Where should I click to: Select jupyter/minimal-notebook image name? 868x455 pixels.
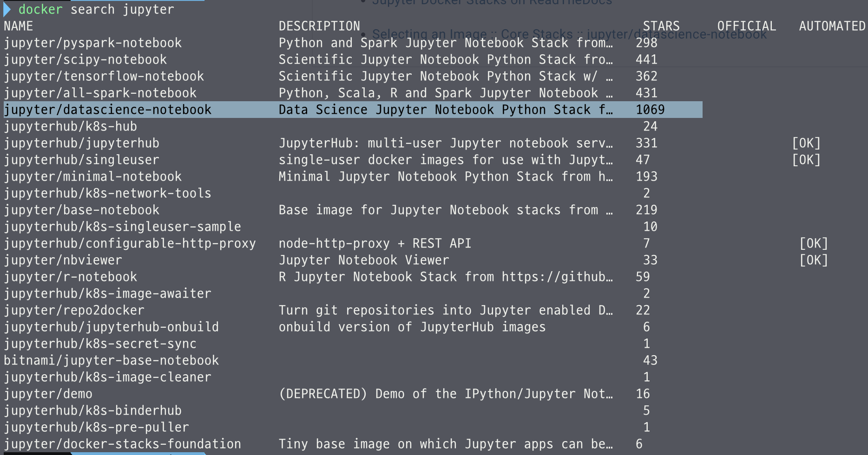(x=92, y=176)
